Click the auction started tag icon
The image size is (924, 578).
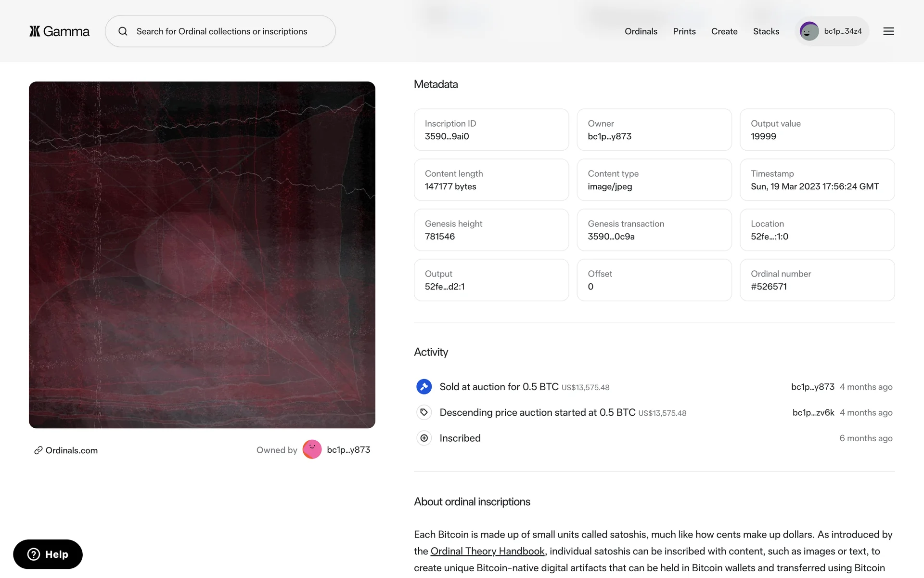[x=424, y=412]
